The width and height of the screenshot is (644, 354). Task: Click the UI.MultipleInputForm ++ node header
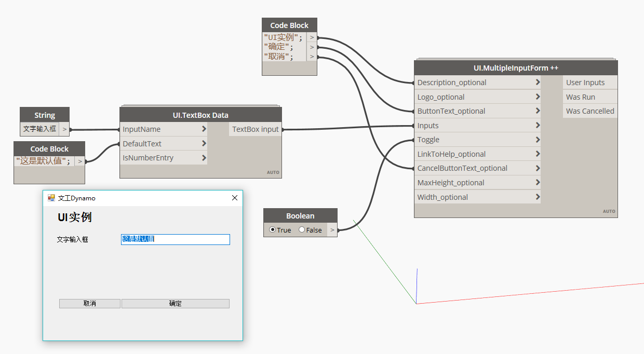[x=516, y=67]
